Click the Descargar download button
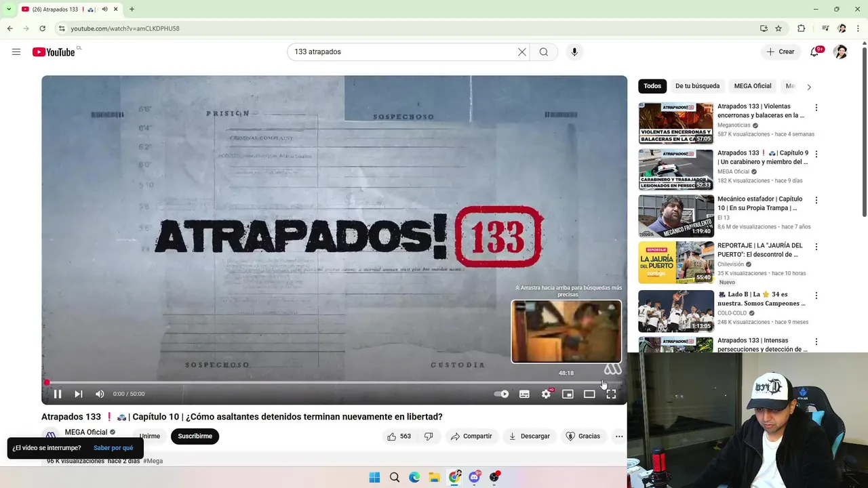The image size is (868, 488). pos(529,436)
